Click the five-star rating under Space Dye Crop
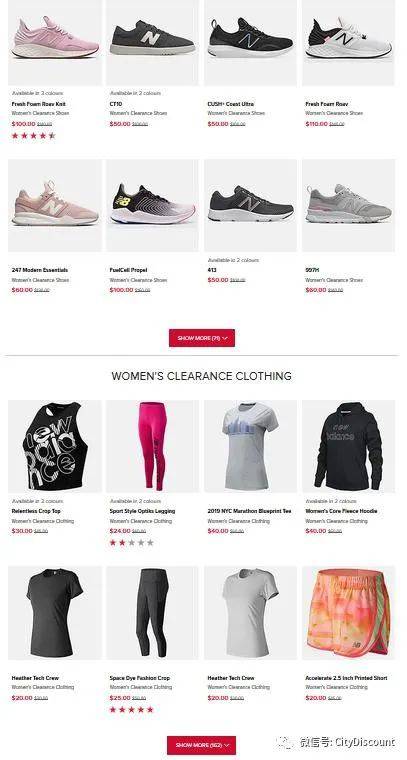This screenshot has width=407, height=760. click(x=132, y=709)
